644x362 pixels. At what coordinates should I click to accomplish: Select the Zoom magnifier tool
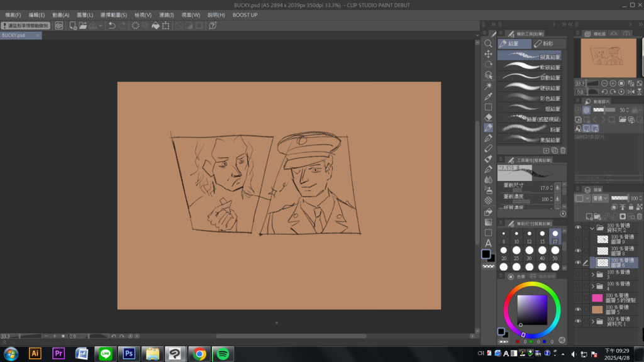(488, 43)
